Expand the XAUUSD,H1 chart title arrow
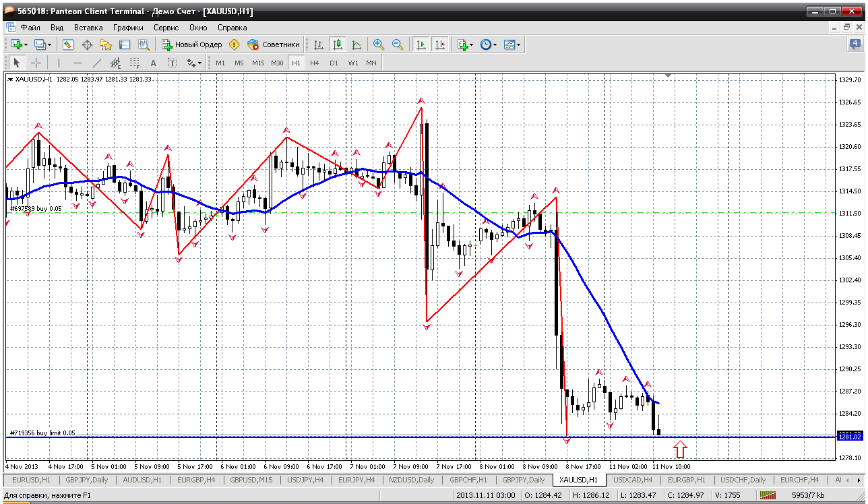The image size is (868, 504). point(10,79)
